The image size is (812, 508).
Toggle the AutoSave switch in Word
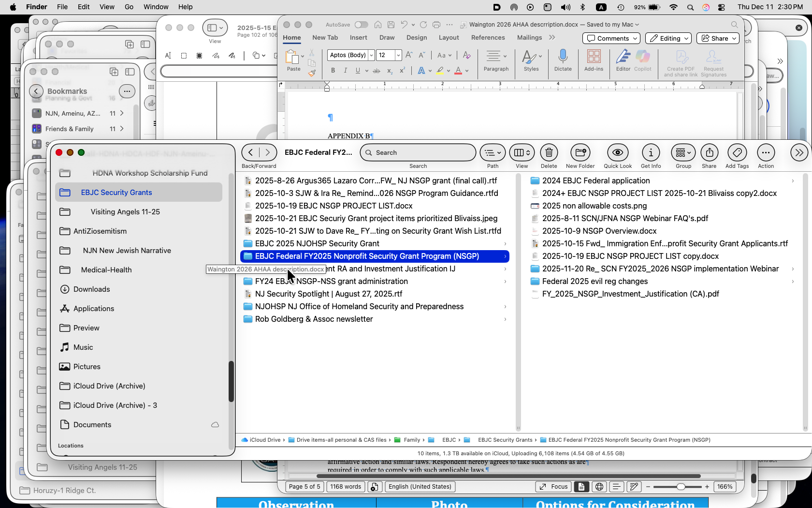click(x=361, y=25)
